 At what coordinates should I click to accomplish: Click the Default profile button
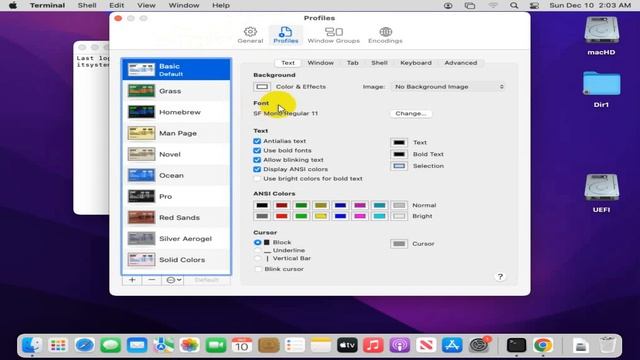[x=207, y=280]
